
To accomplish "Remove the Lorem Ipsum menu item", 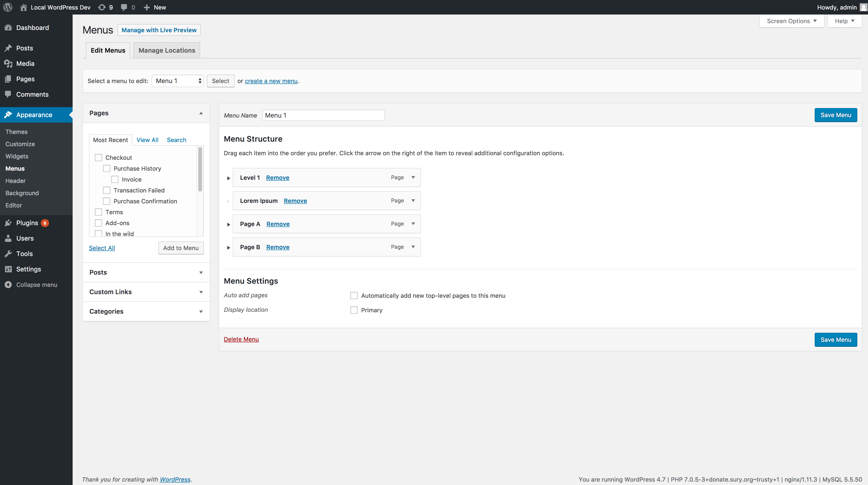I will [295, 201].
